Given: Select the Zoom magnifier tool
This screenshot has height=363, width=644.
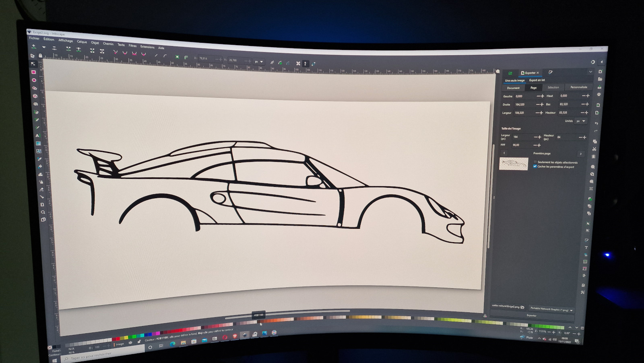Looking at the screenshot, I should 43,212.
